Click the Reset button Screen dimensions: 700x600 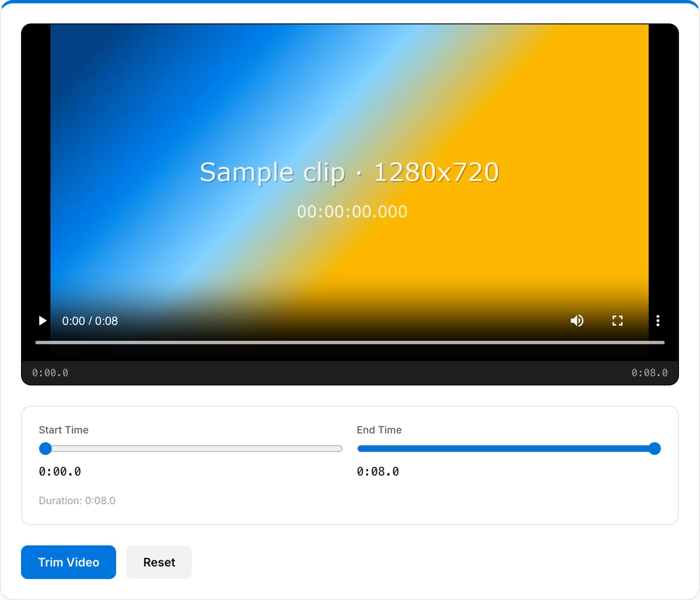click(159, 562)
